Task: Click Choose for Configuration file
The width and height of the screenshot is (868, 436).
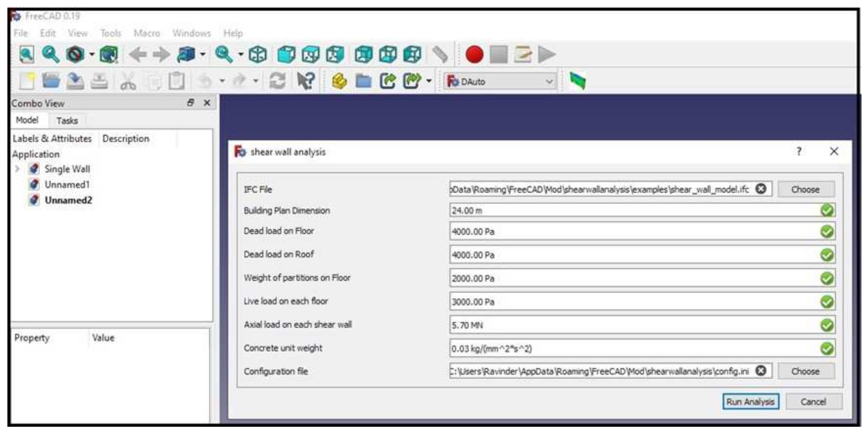Action: [805, 371]
